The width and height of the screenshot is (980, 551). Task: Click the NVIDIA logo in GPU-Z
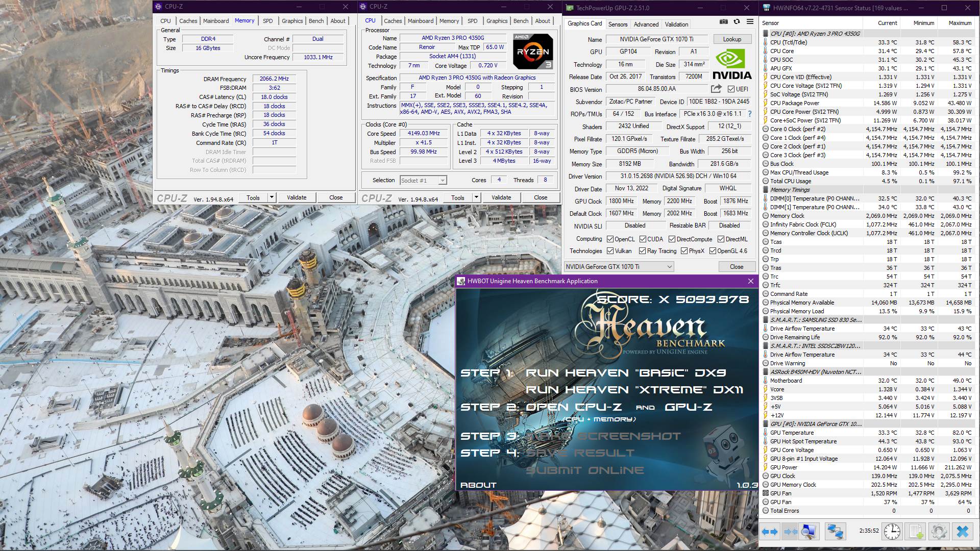click(732, 64)
